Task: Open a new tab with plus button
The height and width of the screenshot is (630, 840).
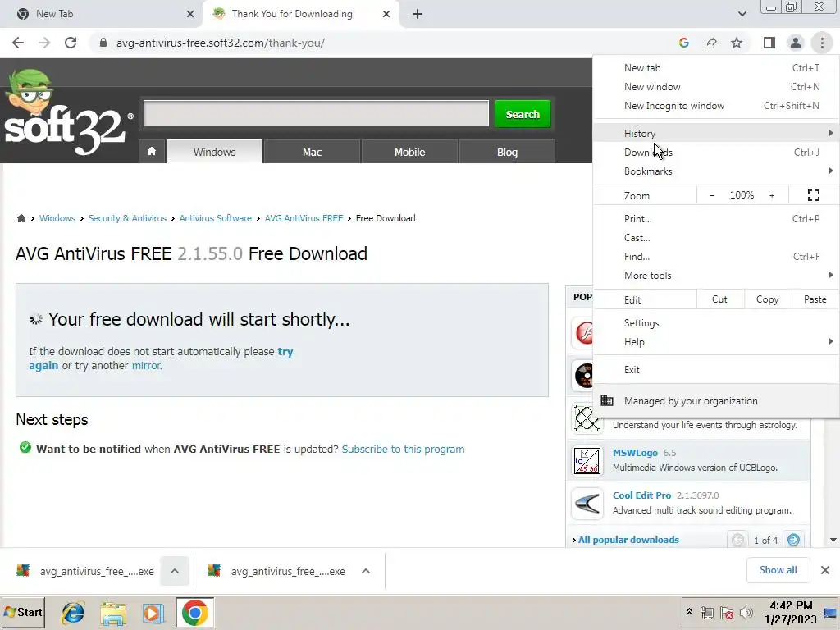Action: 418,14
